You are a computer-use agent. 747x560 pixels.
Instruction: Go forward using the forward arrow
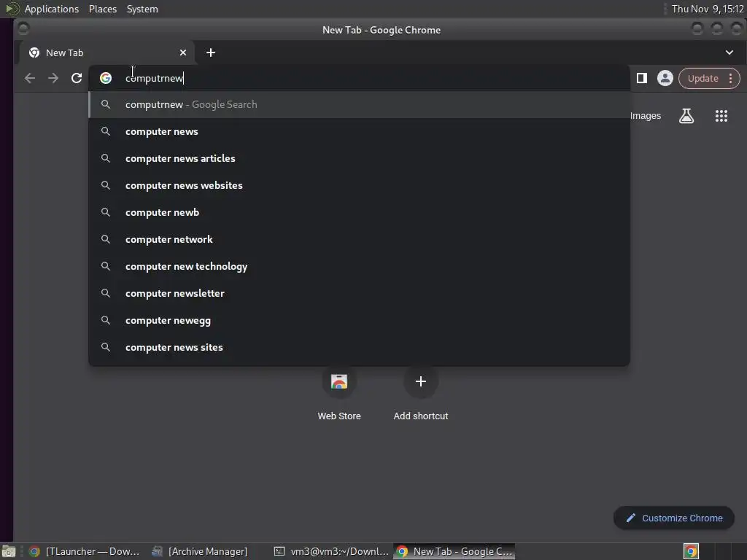click(53, 78)
